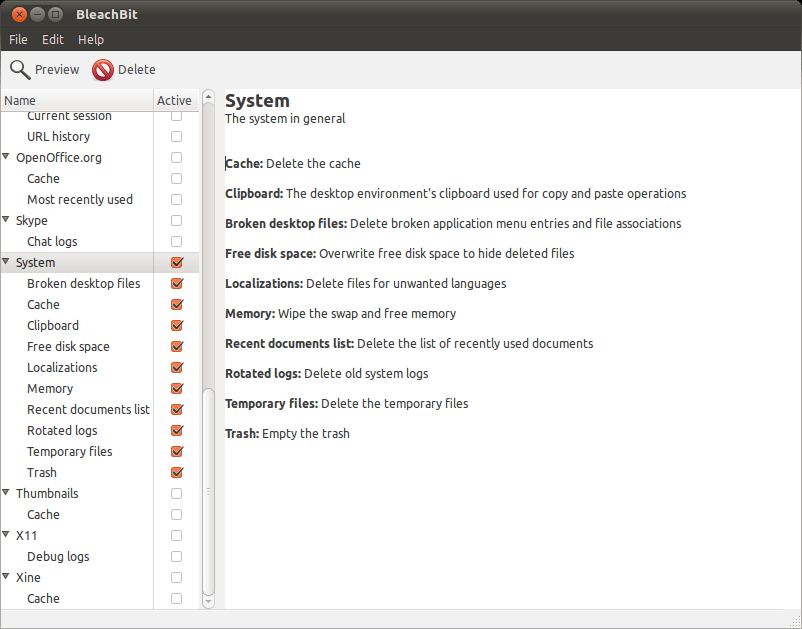The image size is (802, 629).
Task: Uncheck Recent documents list checkbox
Action: coord(176,409)
